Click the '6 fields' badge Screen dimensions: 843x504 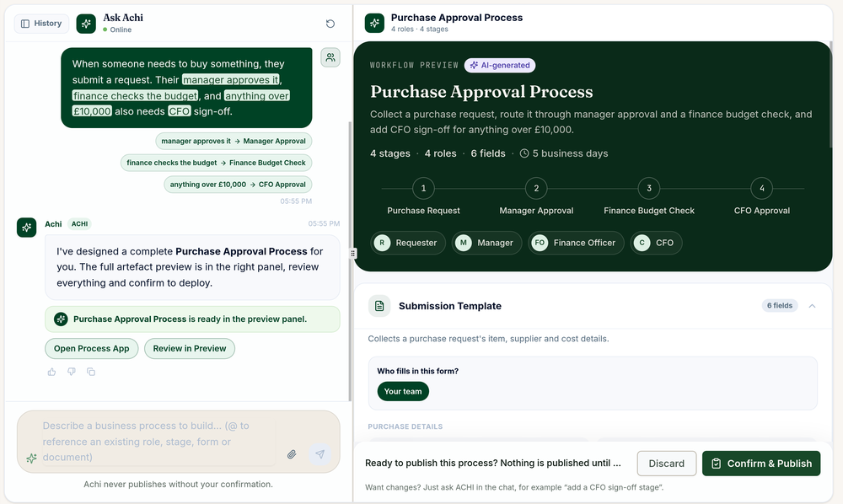[780, 306]
